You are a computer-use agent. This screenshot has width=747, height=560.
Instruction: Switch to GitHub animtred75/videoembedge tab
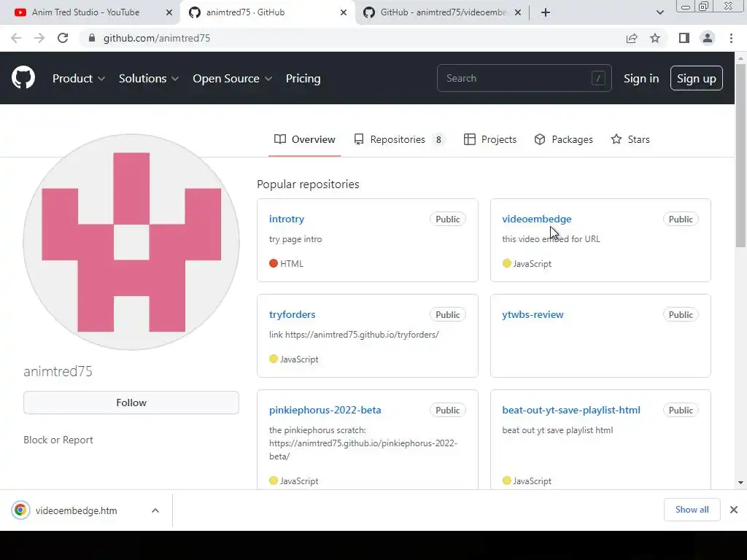(x=441, y=12)
